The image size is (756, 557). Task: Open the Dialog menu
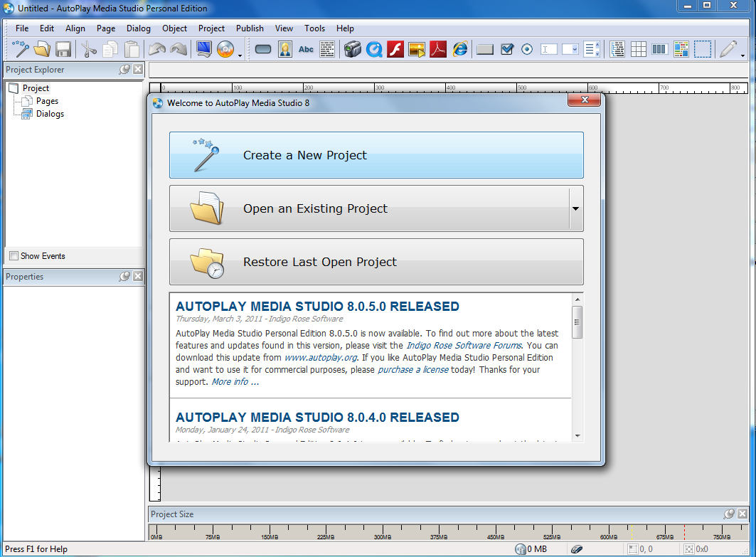point(139,28)
